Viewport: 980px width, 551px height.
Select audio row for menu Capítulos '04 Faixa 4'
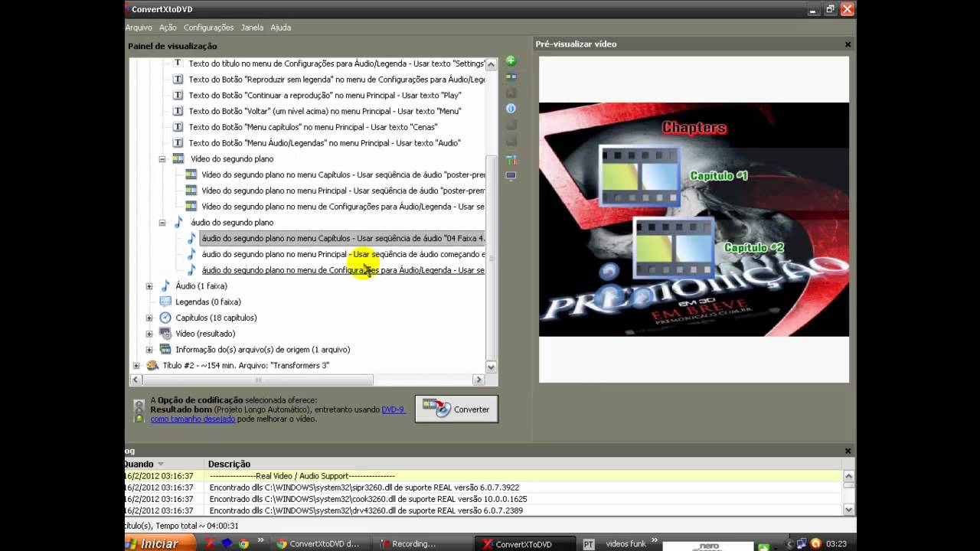click(342, 239)
